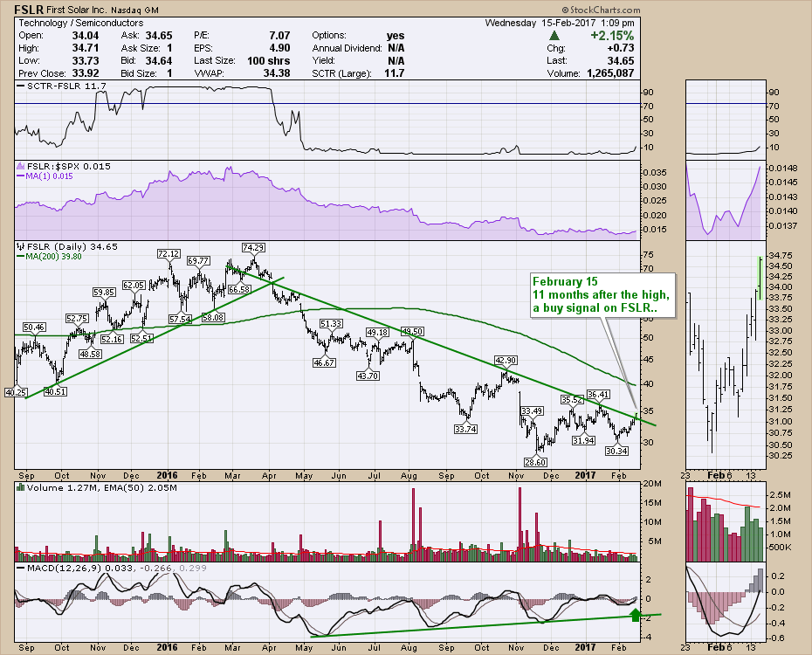Click the Chg +0.73 value

pyautogui.click(x=621, y=48)
